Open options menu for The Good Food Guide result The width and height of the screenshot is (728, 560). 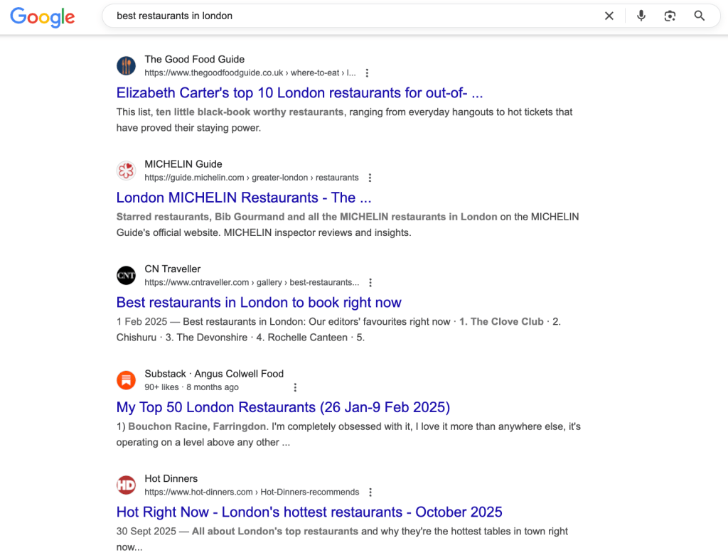click(x=367, y=72)
